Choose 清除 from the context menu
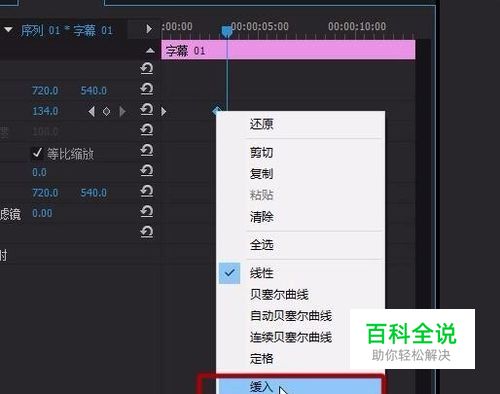 (300, 217)
